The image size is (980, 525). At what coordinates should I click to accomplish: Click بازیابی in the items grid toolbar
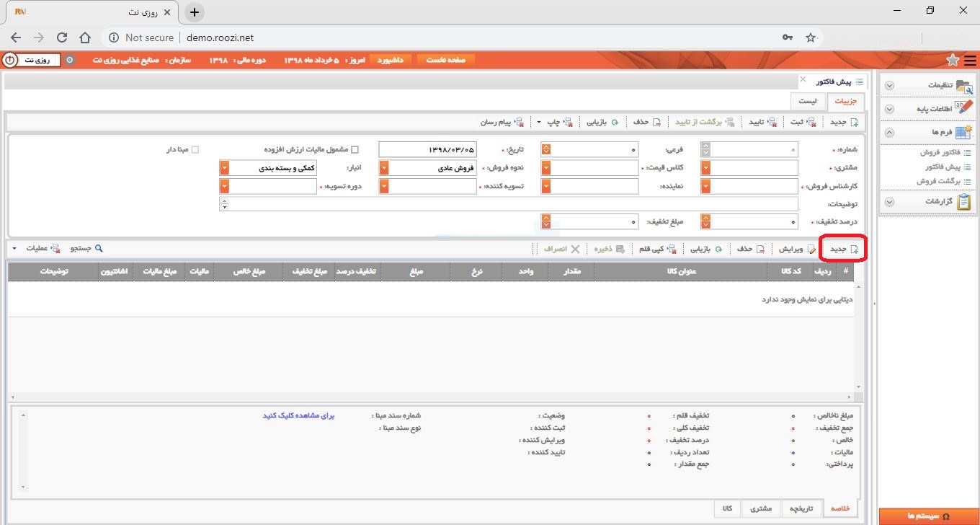tap(707, 249)
